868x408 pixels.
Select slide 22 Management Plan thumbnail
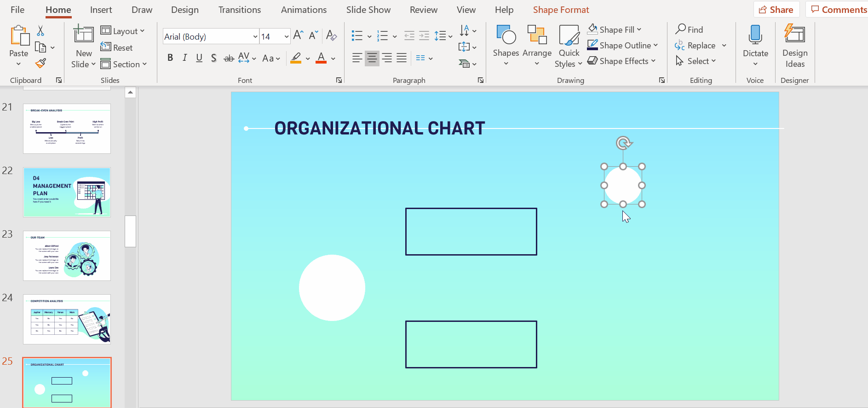(x=67, y=192)
